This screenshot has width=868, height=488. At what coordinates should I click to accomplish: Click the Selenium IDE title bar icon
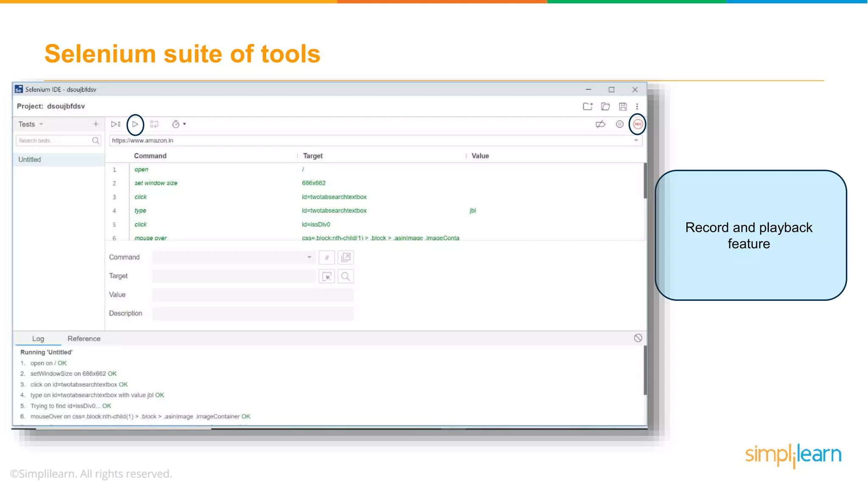pyautogui.click(x=19, y=89)
